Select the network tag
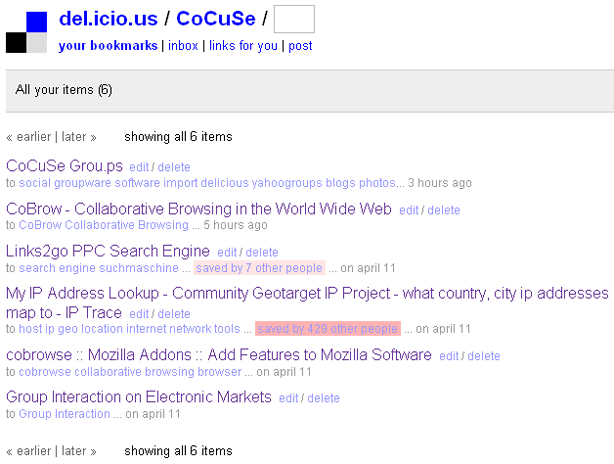 point(191,329)
